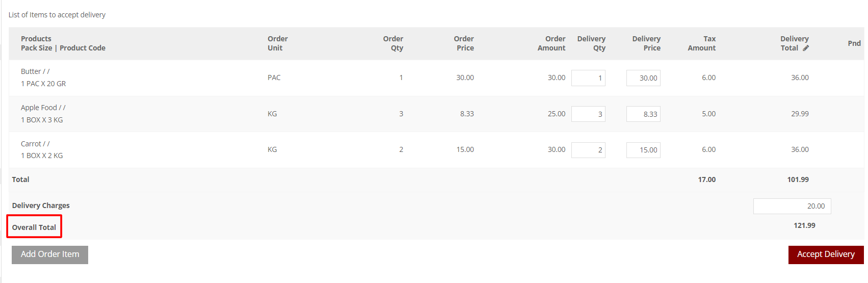This screenshot has width=868, height=283.
Task: Click the Delivery Price field for Butter
Action: (643, 78)
